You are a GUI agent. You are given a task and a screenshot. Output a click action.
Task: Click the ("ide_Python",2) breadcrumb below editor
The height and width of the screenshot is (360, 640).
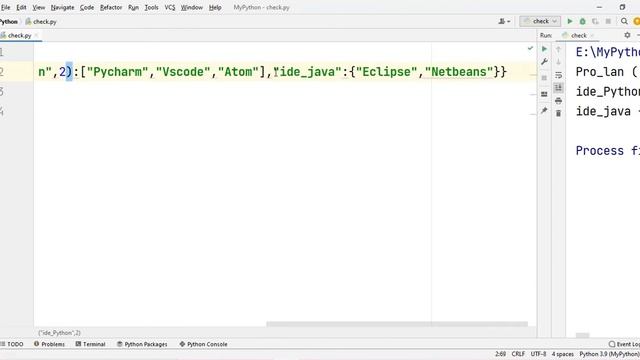tap(59, 333)
